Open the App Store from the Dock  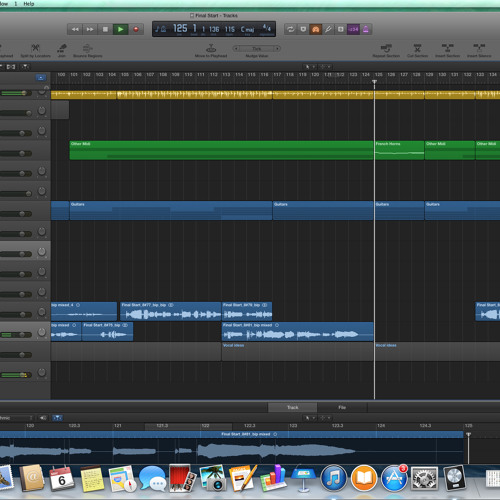coord(394,479)
